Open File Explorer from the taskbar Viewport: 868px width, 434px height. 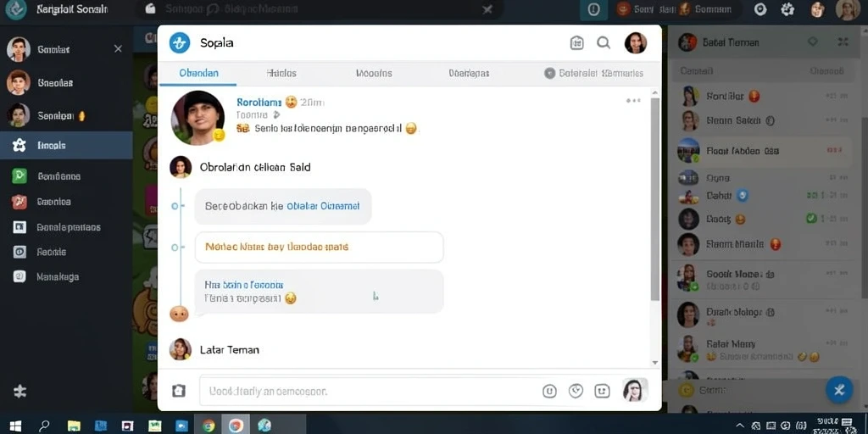point(74,426)
